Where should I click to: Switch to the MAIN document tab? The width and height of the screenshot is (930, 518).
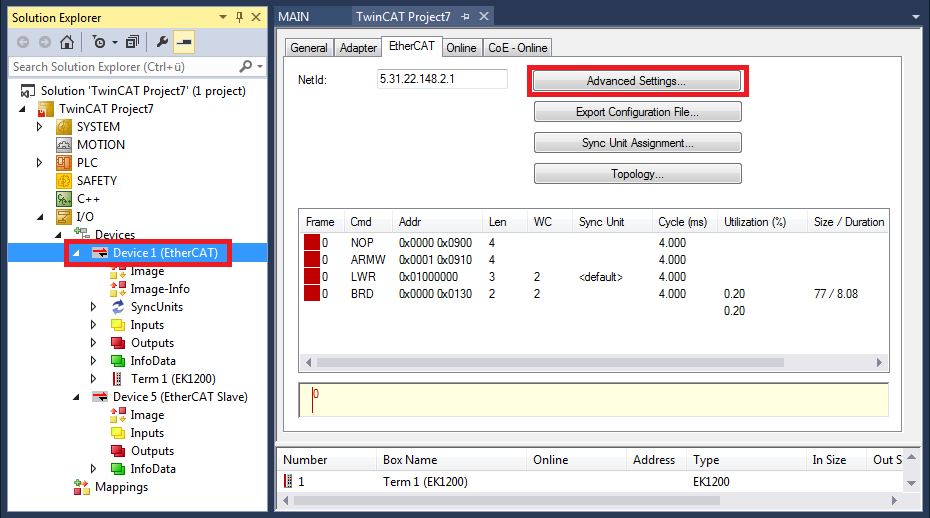pos(294,17)
